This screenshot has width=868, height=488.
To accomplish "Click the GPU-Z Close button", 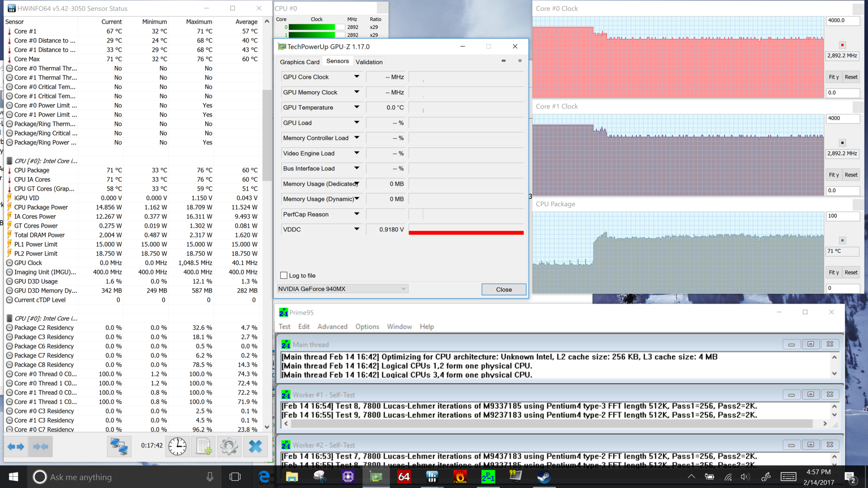I will [x=504, y=289].
